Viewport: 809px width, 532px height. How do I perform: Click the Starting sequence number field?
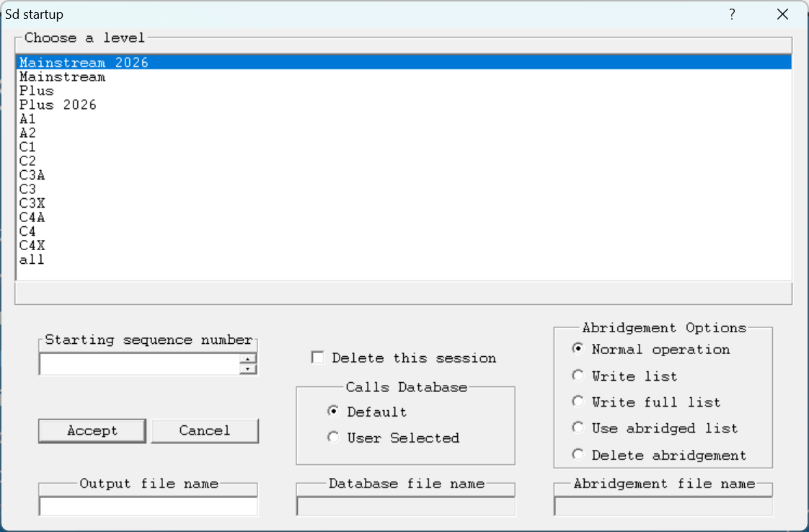(139, 365)
